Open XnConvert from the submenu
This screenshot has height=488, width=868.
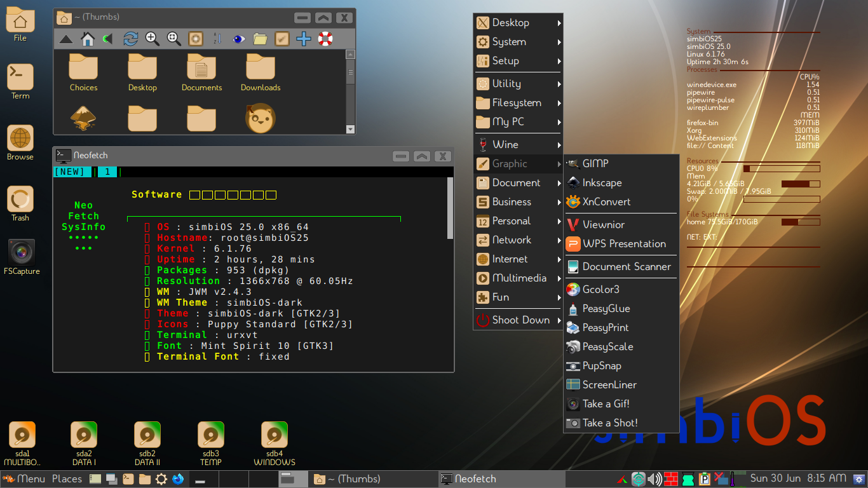pyautogui.click(x=621, y=202)
